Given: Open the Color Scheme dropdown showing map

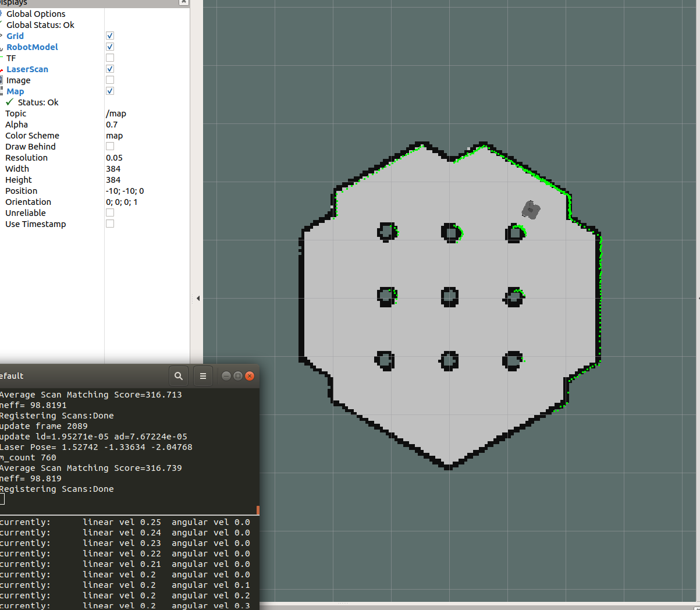Looking at the screenshot, I should (x=147, y=136).
